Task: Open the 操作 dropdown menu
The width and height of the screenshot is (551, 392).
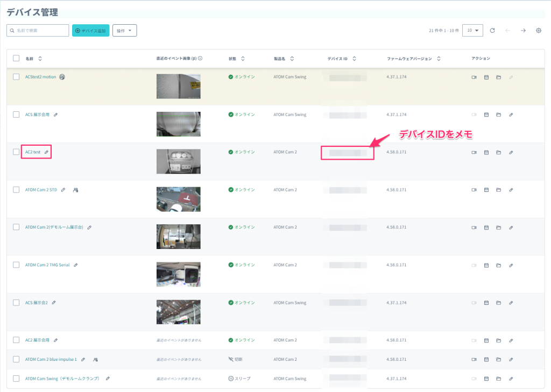Action: point(124,31)
